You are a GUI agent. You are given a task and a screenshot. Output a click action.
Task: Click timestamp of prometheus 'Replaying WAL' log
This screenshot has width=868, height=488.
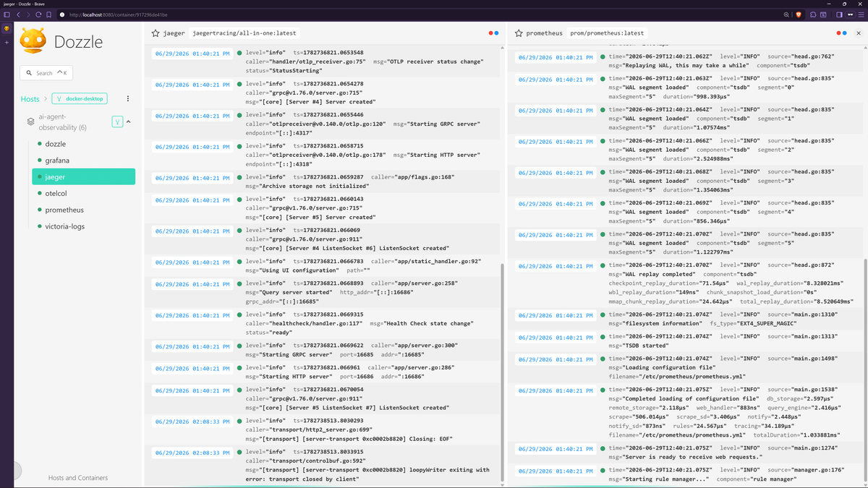tap(556, 57)
